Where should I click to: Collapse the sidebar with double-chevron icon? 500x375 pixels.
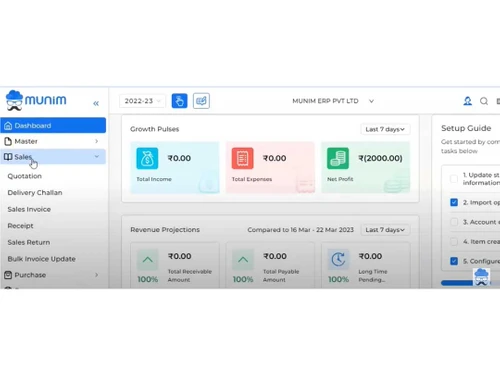tap(96, 103)
